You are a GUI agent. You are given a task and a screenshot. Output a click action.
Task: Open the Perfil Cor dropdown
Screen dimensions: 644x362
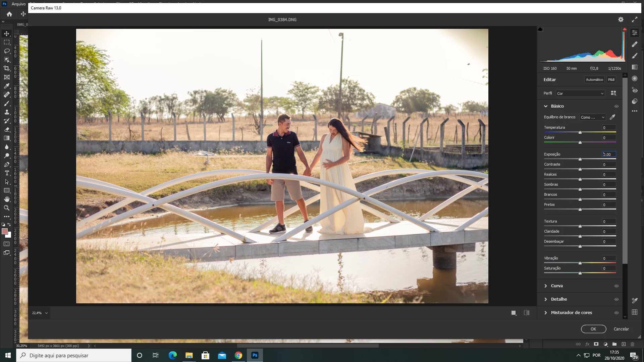tap(580, 94)
